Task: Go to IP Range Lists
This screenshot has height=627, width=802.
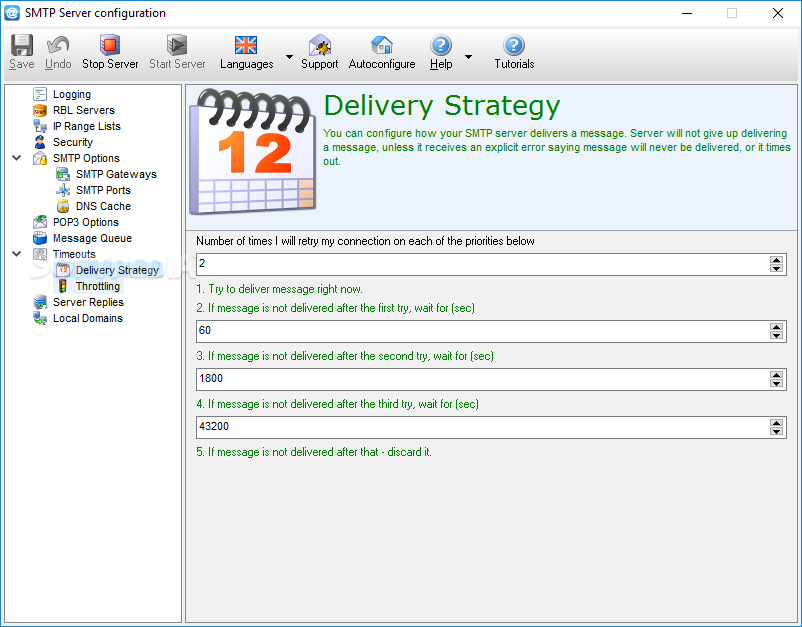Action: tap(86, 126)
